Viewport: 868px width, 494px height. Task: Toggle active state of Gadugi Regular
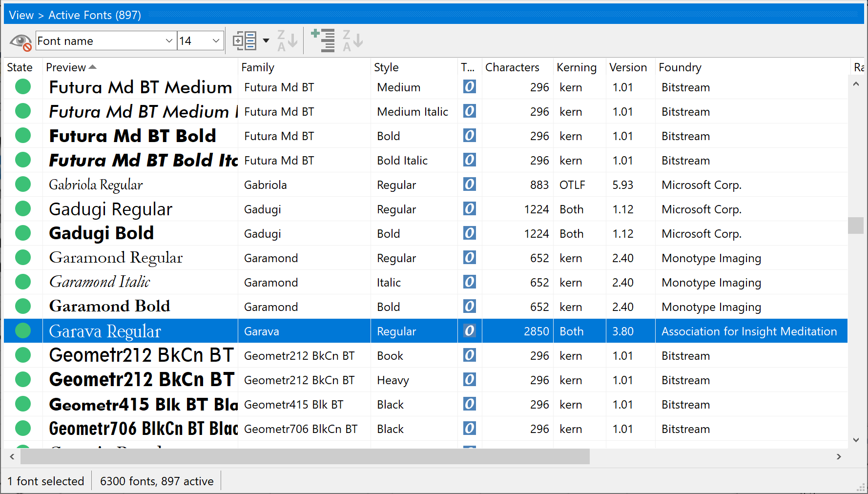pyautogui.click(x=23, y=209)
